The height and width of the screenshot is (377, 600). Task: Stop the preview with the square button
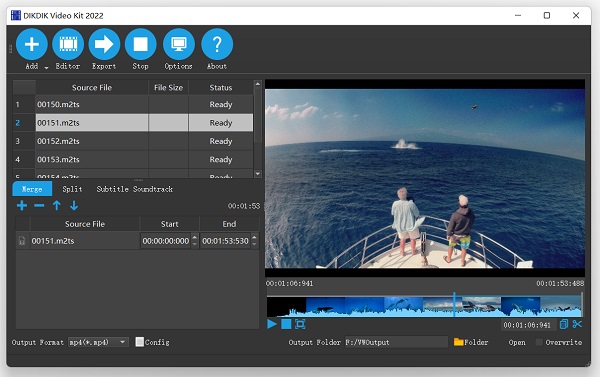click(286, 324)
